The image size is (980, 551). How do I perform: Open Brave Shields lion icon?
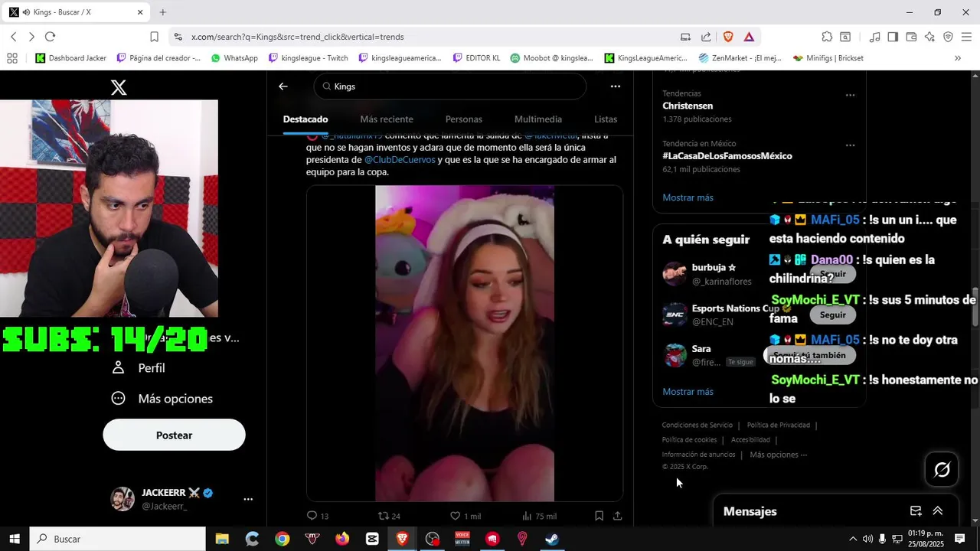click(728, 37)
